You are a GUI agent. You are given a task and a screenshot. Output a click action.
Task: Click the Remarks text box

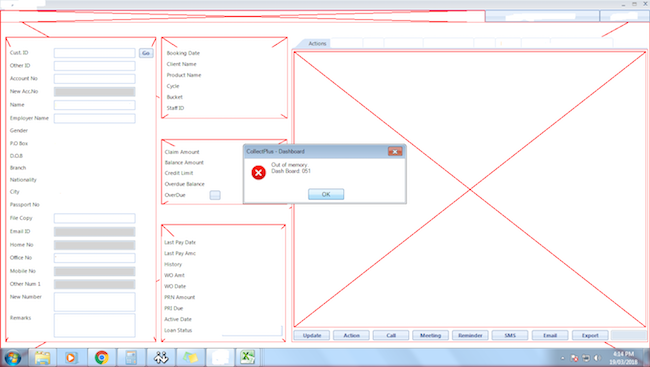95,325
